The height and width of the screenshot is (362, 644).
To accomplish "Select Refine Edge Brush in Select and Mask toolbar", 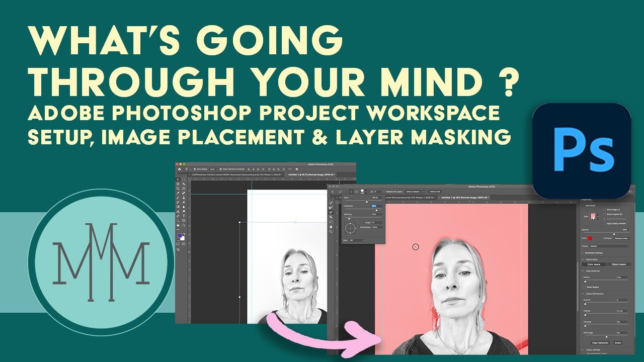I will (x=331, y=208).
